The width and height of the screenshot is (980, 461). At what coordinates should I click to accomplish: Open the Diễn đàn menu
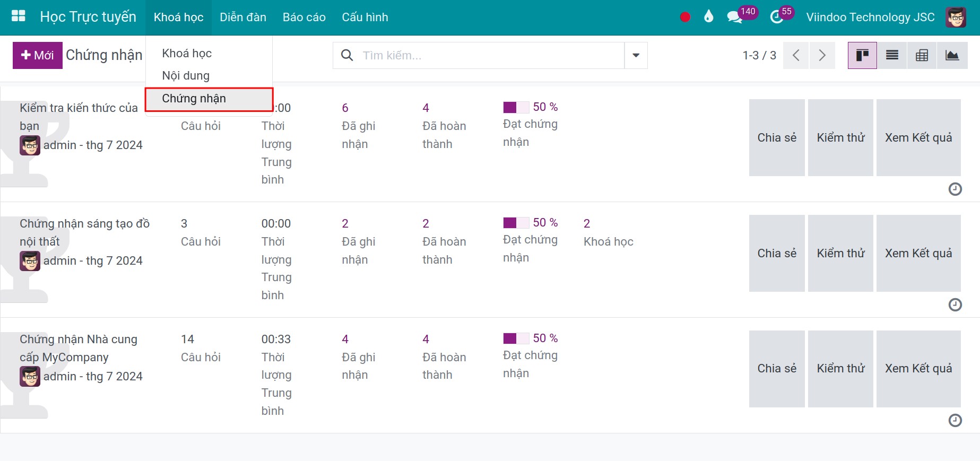pyautogui.click(x=243, y=17)
